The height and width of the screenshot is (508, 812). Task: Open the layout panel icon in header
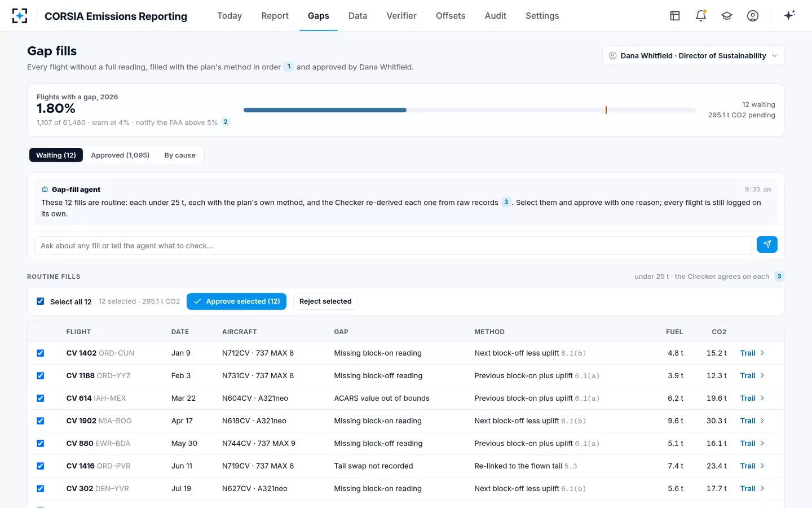pos(675,16)
